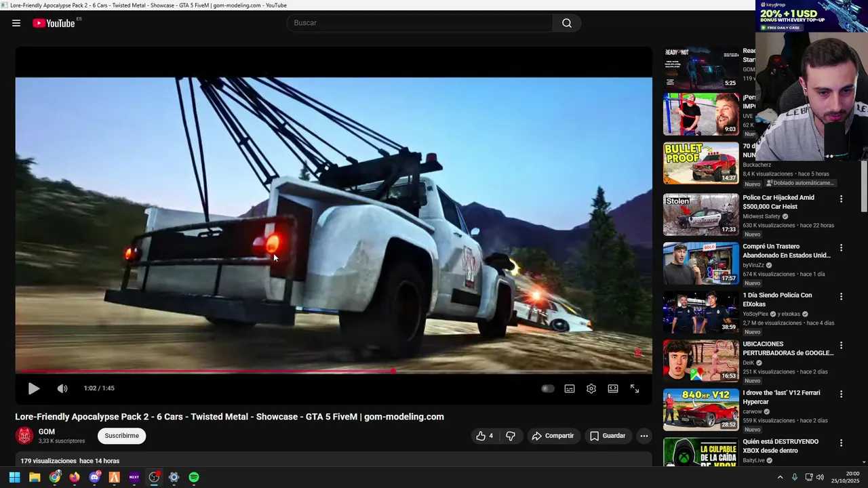Viewport: 868px width, 488px height.
Task: Open options for Compré Un Trastero video
Action: click(842, 247)
